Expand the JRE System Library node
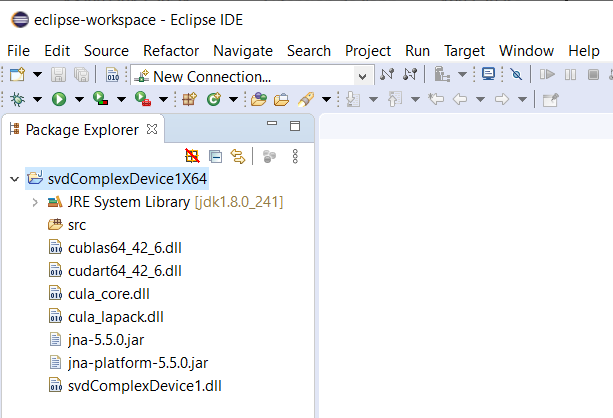The image size is (613, 418). 35,202
